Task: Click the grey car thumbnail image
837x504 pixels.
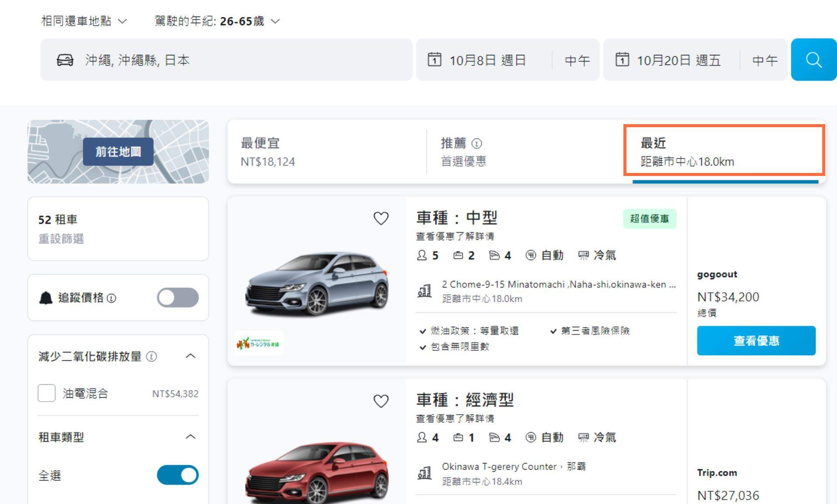Action: point(317,283)
